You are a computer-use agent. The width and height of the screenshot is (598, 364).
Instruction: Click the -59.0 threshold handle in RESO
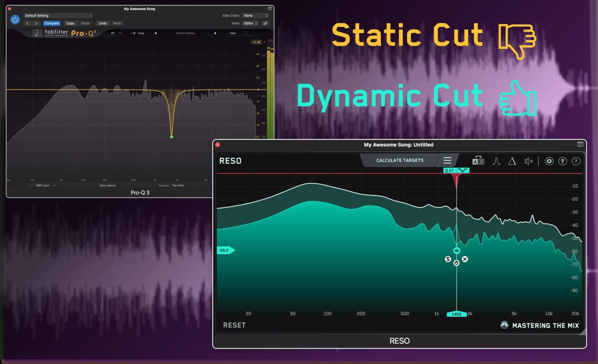point(226,250)
